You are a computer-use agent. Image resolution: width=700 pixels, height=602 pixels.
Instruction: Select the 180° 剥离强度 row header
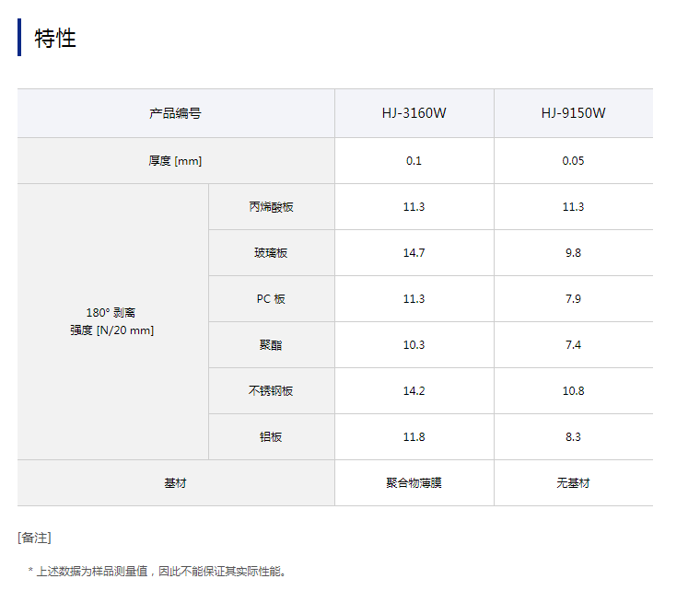(x=111, y=321)
